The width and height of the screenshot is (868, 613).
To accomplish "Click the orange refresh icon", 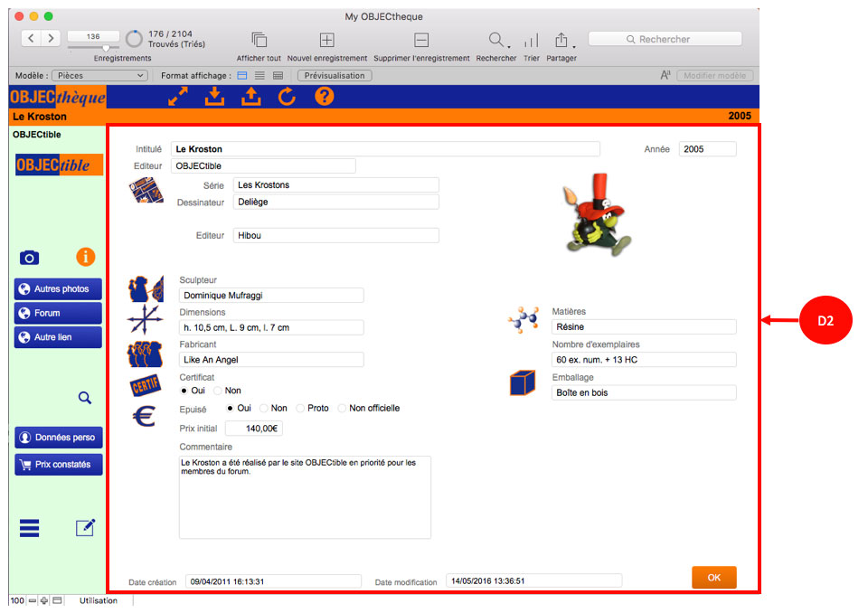I will coord(287,97).
